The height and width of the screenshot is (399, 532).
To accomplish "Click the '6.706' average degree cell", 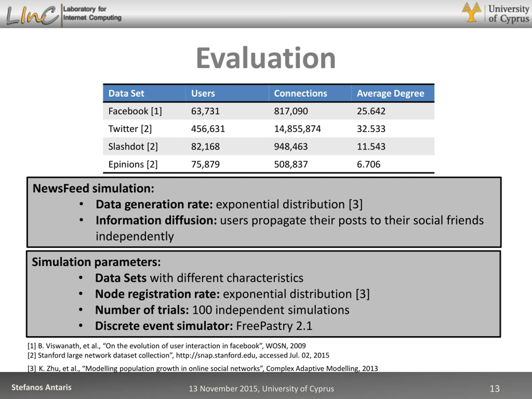I will click(x=369, y=165).
